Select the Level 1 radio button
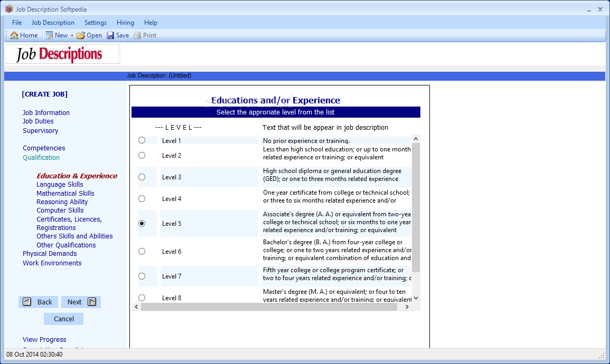 pyautogui.click(x=142, y=140)
